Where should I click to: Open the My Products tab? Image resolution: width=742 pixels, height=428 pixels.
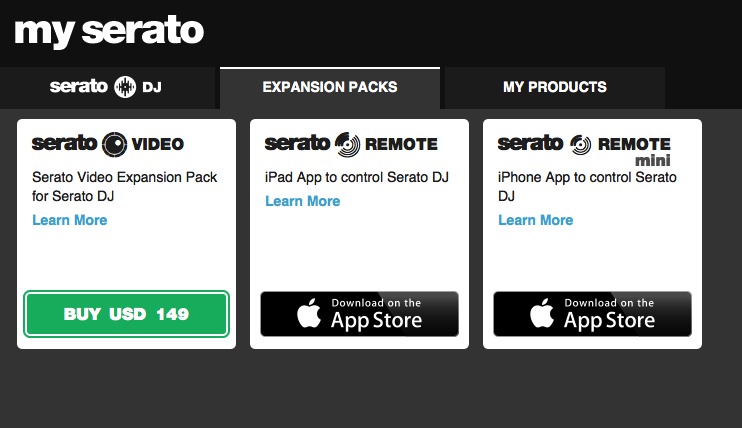pyautogui.click(x=555, y=87)
